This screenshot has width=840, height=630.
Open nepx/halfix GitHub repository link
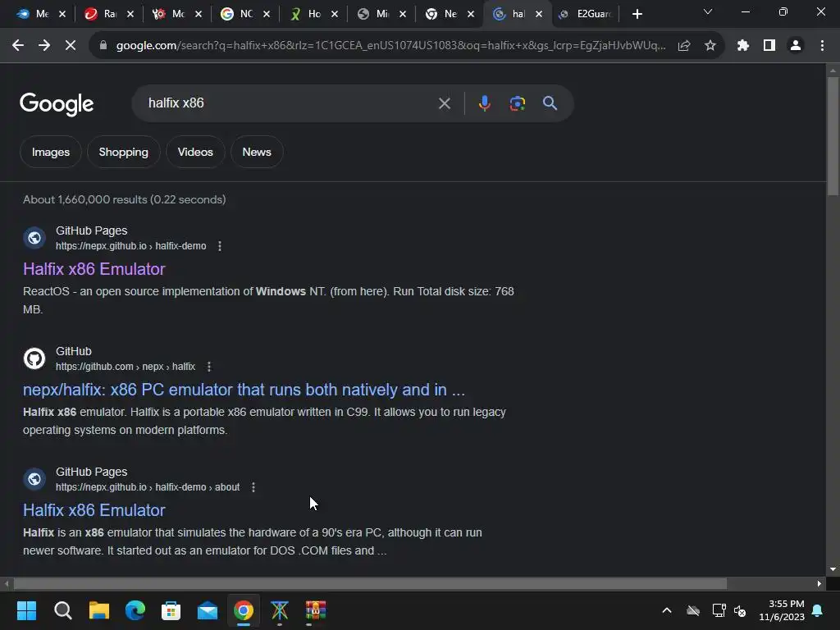click(244, 390)
